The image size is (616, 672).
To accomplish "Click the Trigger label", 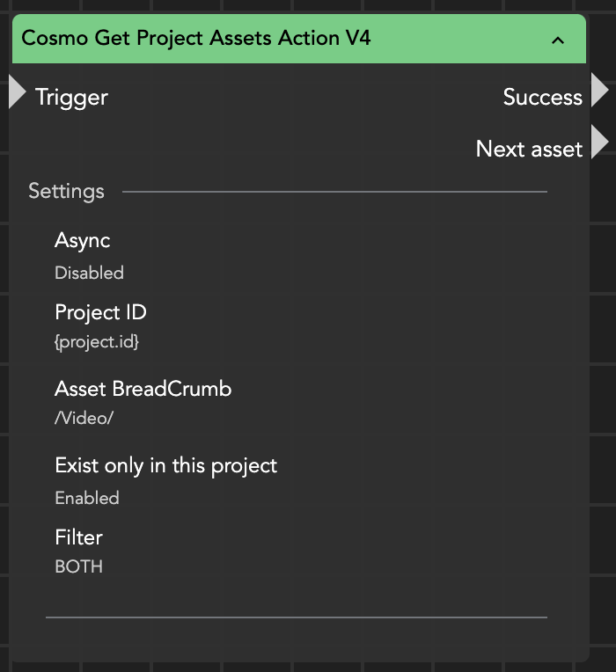I will tap(71, 97).
